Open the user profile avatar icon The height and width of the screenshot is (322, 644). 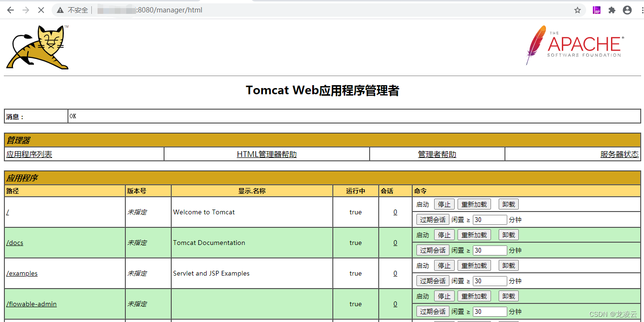627,10
